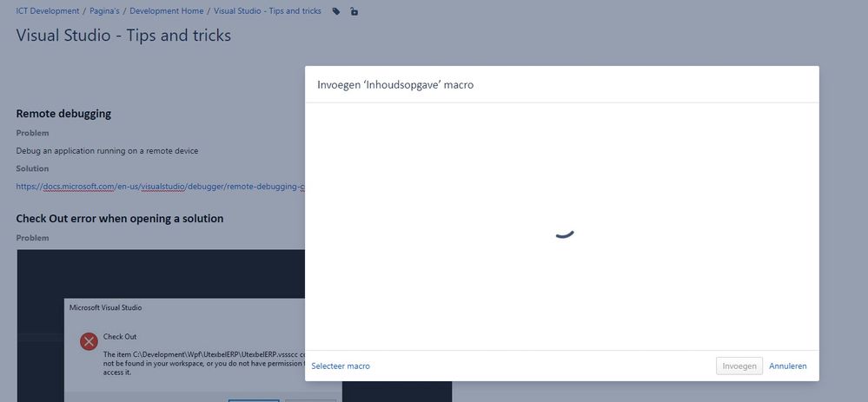Click the dialog title Invoegen 'Inhoudsopgave' macro
868x402 pixels.
[x=395, y=84]
